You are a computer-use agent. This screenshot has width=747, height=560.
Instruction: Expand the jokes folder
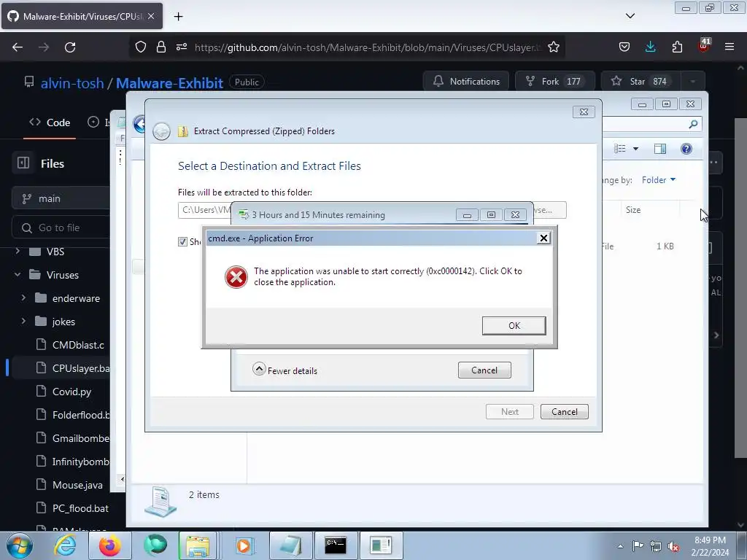(23, 321)
